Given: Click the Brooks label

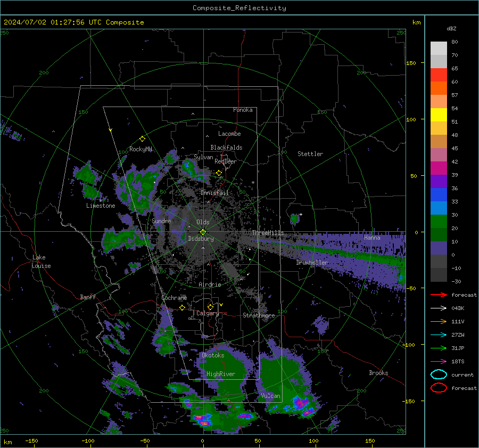Looking at the screenshot, I should click(x=378, y=373).
